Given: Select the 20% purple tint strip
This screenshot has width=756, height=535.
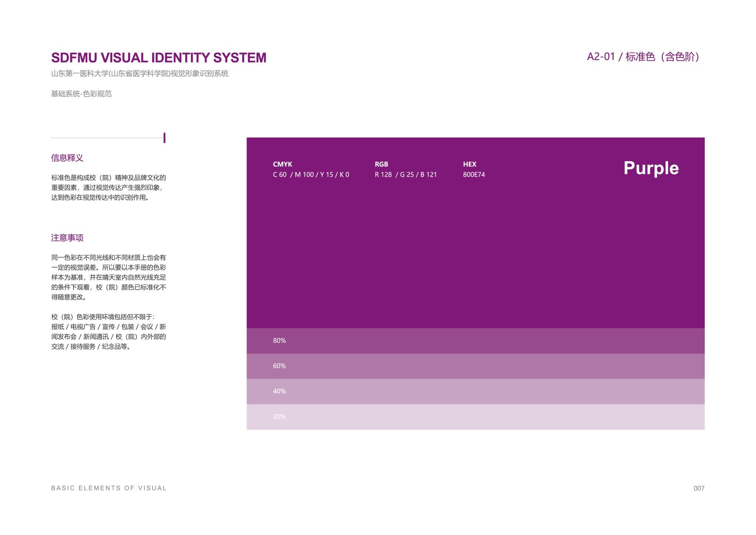Looking at the screenshot, I should (x=475, y=417).
